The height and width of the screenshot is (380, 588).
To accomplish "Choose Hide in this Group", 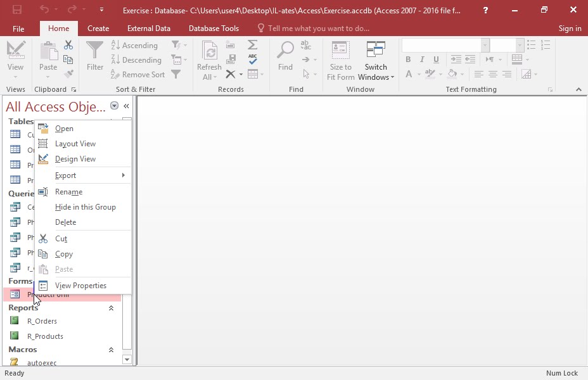I will [83, 207].
